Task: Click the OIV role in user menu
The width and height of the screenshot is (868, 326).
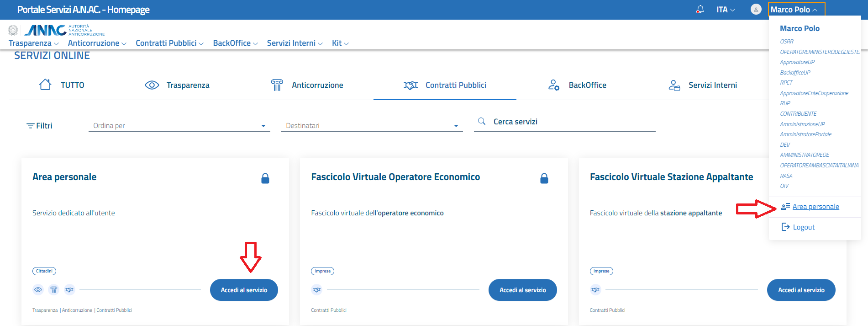Action: (784, 186)
